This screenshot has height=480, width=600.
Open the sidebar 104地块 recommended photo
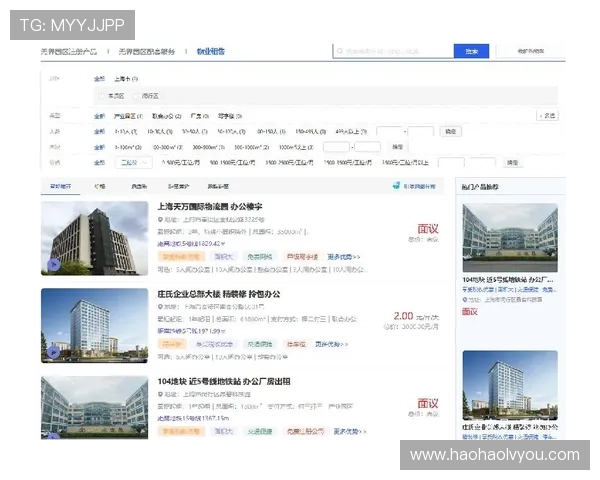[510, 238]
